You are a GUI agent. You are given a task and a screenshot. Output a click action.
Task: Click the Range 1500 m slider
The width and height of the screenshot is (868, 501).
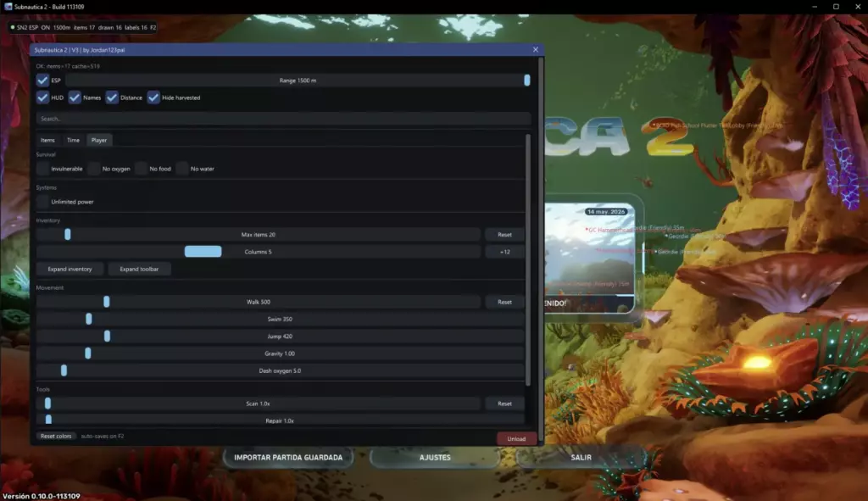pyautogui.click(x=298, y=81)
